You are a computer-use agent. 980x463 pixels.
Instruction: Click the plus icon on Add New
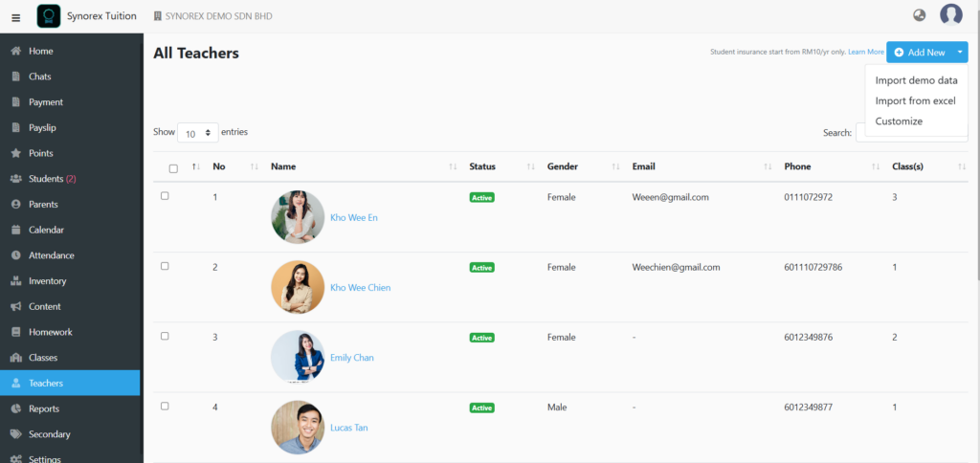point(899,53)
